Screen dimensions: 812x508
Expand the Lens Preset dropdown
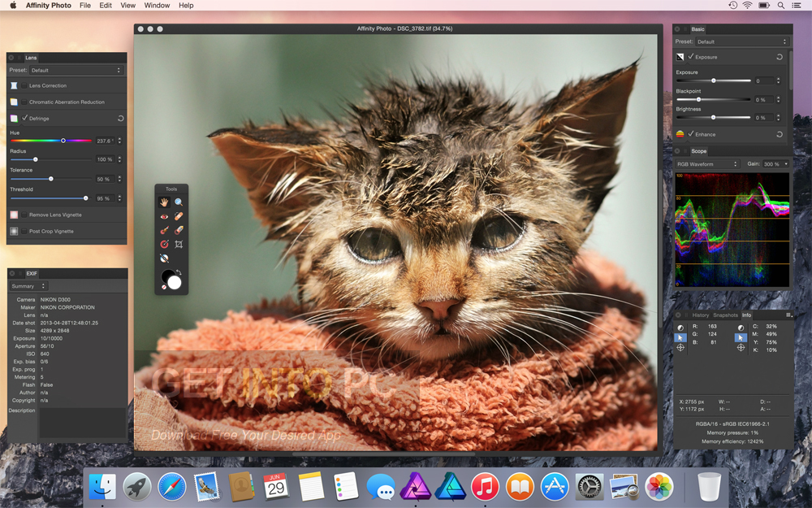pos(76,71)
